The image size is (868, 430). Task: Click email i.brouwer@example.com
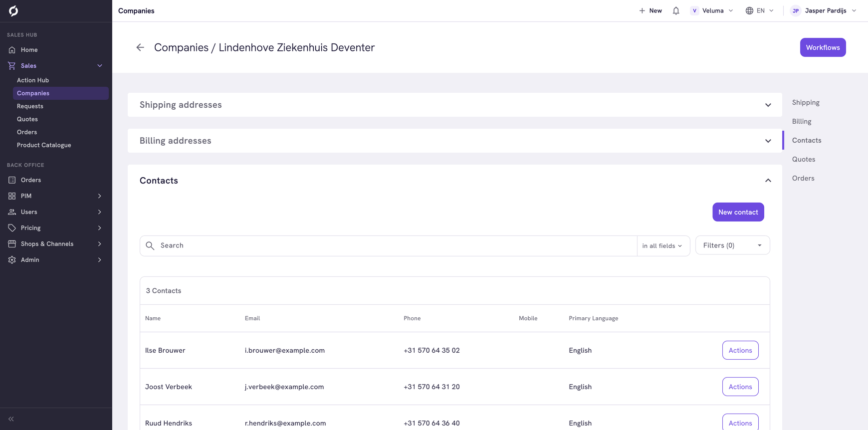point(285,350)
